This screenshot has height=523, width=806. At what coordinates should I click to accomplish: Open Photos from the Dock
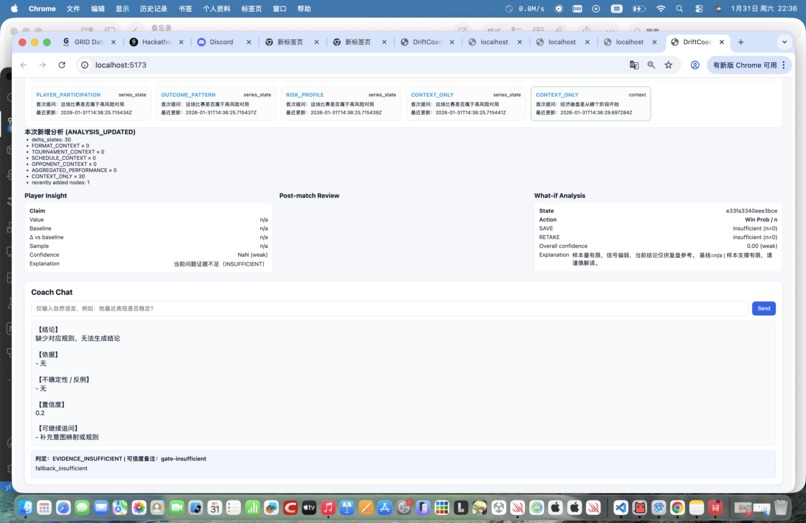(139, 508)
